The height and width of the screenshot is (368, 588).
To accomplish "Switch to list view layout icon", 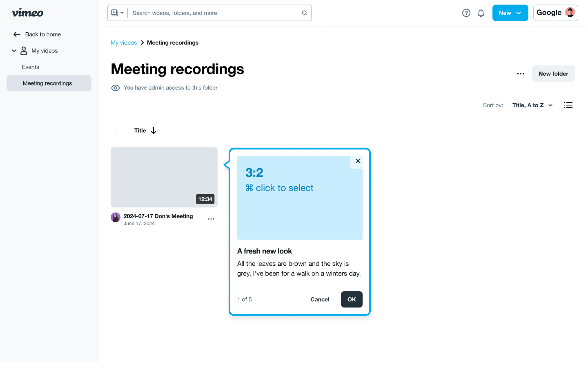I will tap(568, 105).
